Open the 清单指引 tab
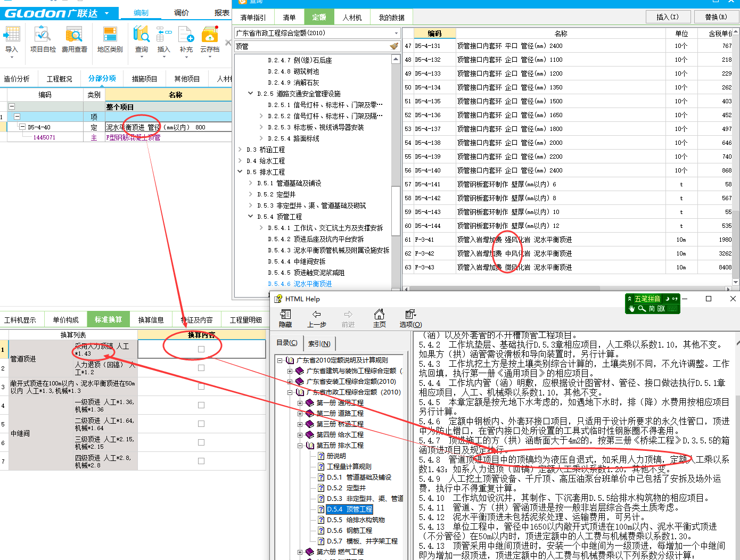The height and width of the screenshot is (560, 740). tap(253, 18)
